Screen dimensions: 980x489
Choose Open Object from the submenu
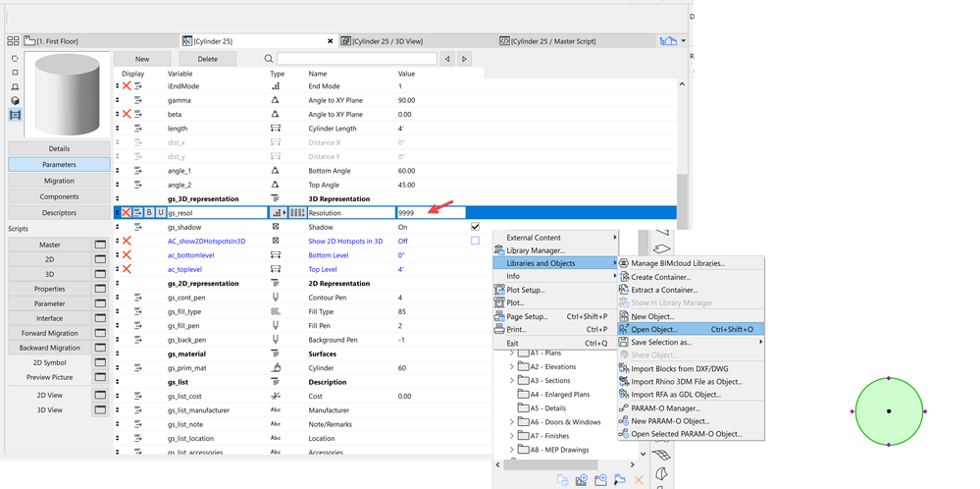pyautogui.click(x=691, y=329)
